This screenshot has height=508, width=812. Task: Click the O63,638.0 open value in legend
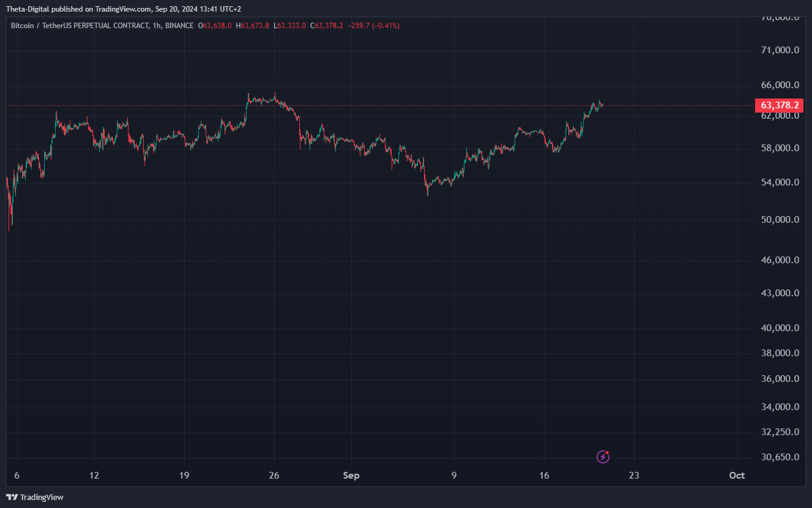click(215, 26)
